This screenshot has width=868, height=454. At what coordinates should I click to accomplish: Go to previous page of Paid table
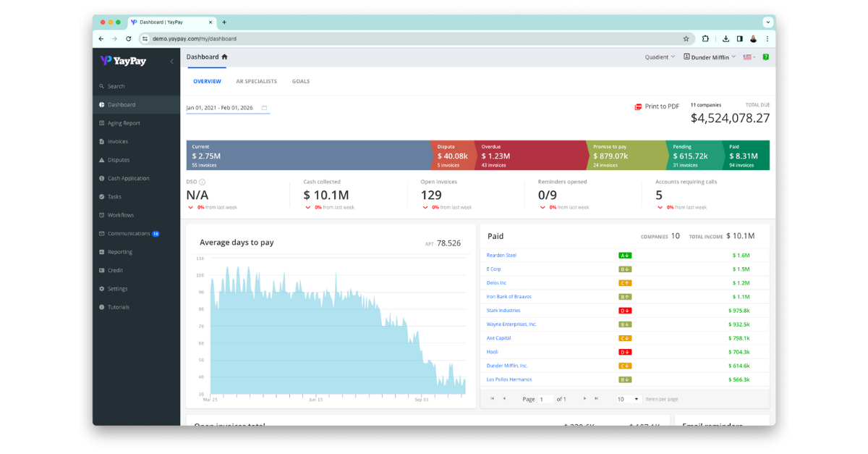point(504,398)
